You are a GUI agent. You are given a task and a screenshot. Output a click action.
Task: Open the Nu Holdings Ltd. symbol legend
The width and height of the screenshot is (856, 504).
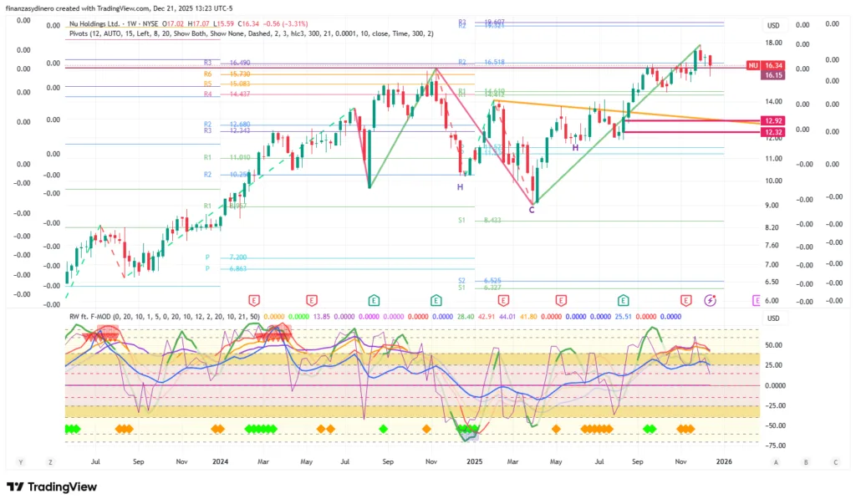(x=109, y=26)
